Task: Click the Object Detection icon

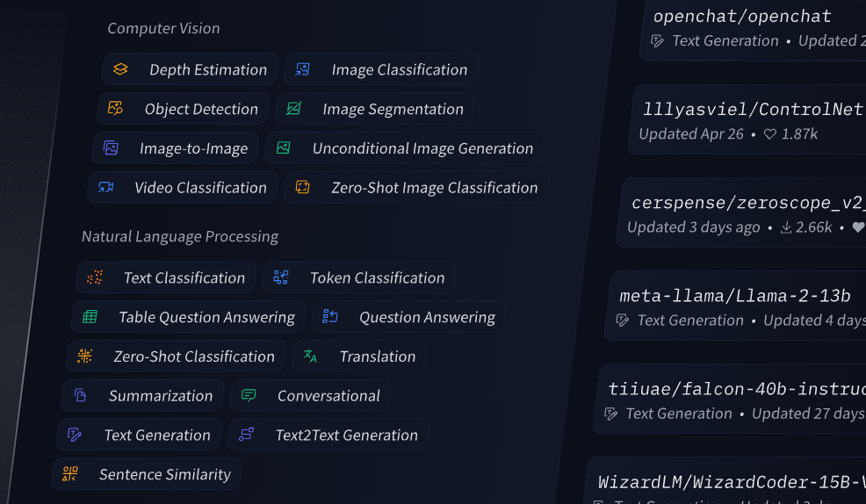Action: coord(115,108)
